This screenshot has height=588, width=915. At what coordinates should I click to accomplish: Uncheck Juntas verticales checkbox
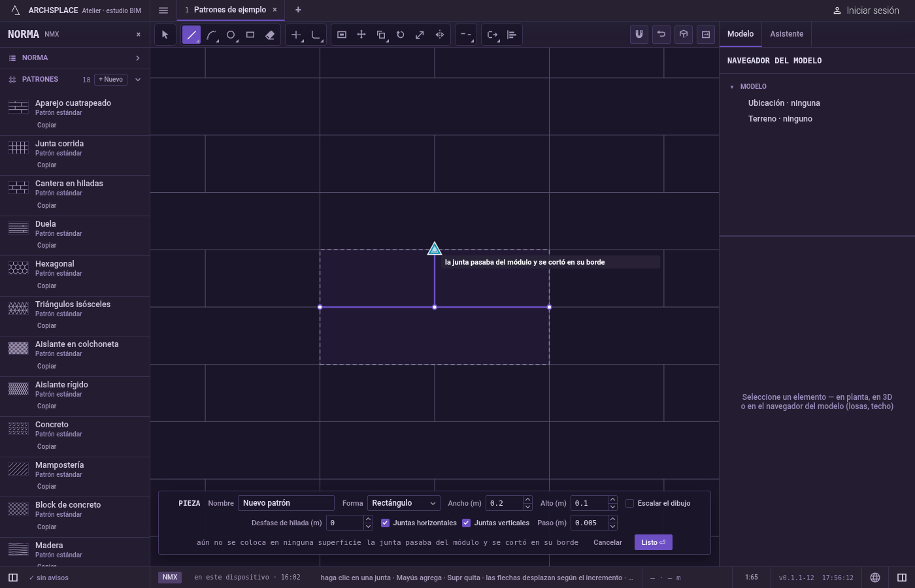pos(467,523)
